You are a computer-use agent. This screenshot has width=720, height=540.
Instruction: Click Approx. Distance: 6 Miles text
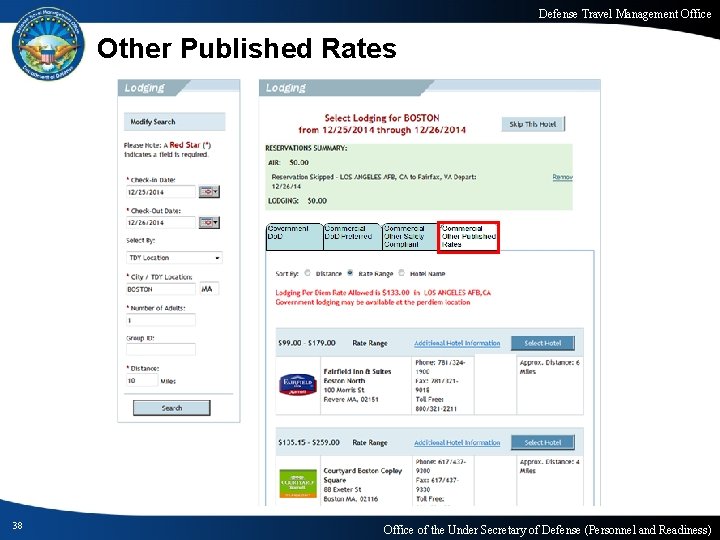click(x=549, y=367)
